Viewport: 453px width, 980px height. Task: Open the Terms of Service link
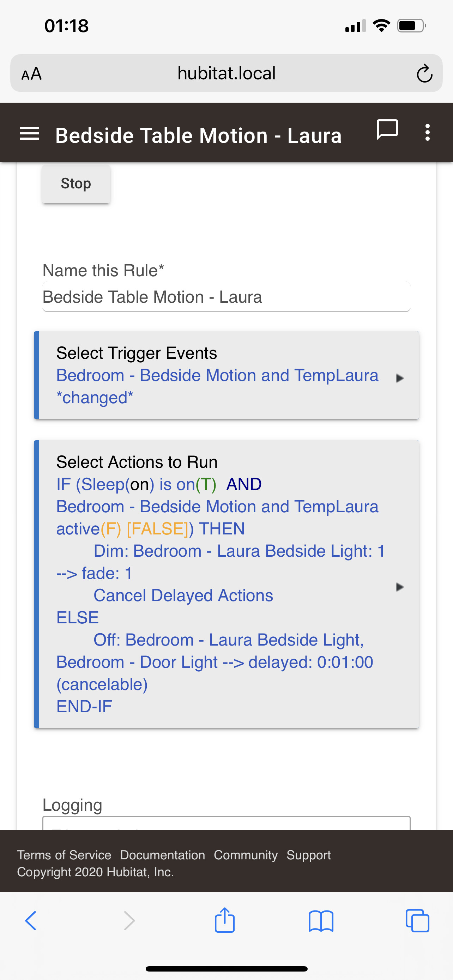pos(64,855)
